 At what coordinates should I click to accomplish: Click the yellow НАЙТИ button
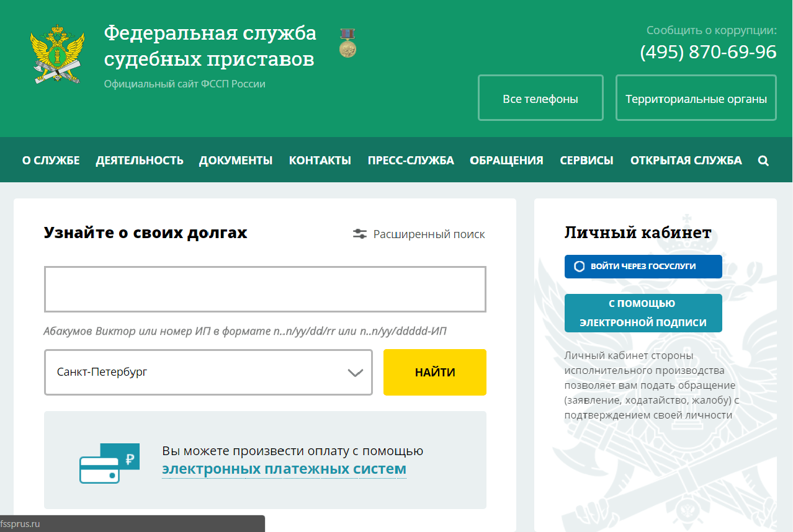pyautogui.click(x=435, y=372)
